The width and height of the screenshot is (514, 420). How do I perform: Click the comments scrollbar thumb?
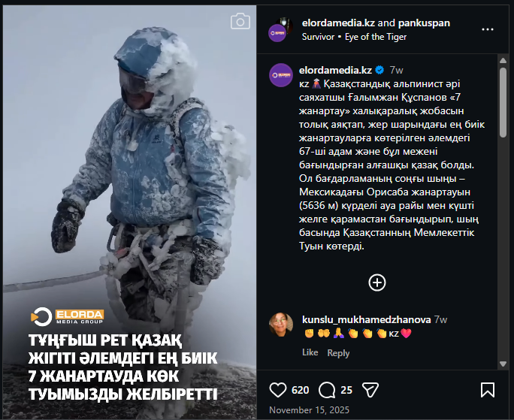click(503, 102)
